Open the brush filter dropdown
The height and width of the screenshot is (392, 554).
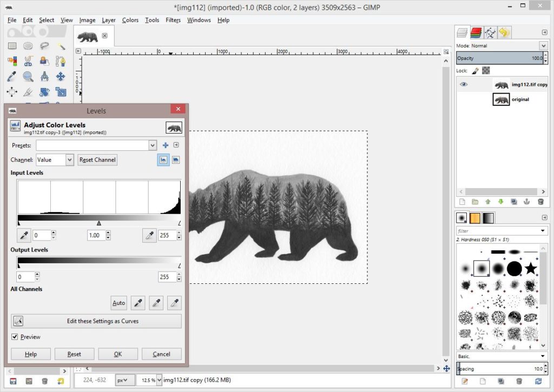[543, 231]
